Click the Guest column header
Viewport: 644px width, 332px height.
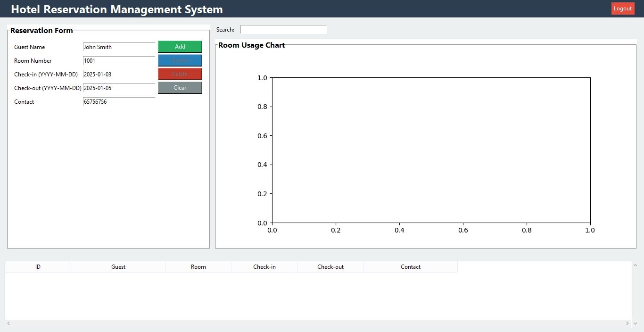coord(118,267)
